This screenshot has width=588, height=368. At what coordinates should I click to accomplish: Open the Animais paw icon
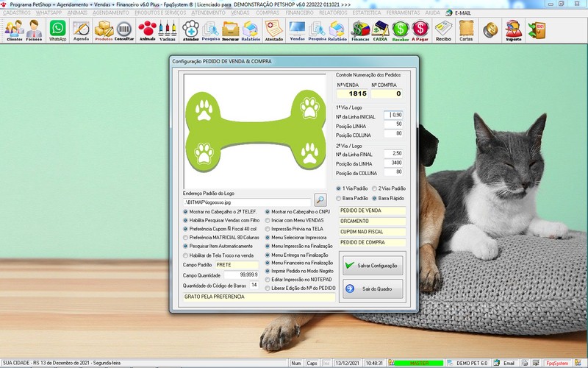point(148,30)
